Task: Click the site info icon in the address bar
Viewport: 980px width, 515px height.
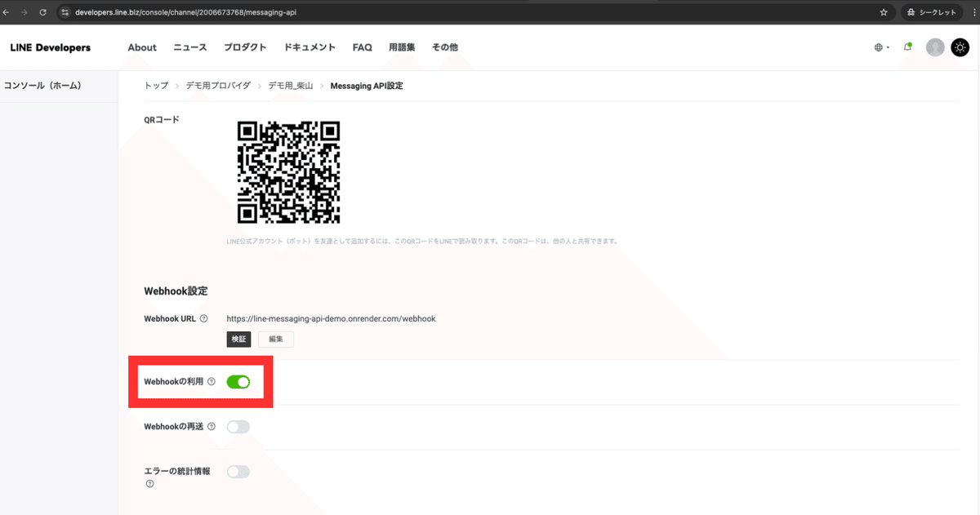Action: [66, 12]
